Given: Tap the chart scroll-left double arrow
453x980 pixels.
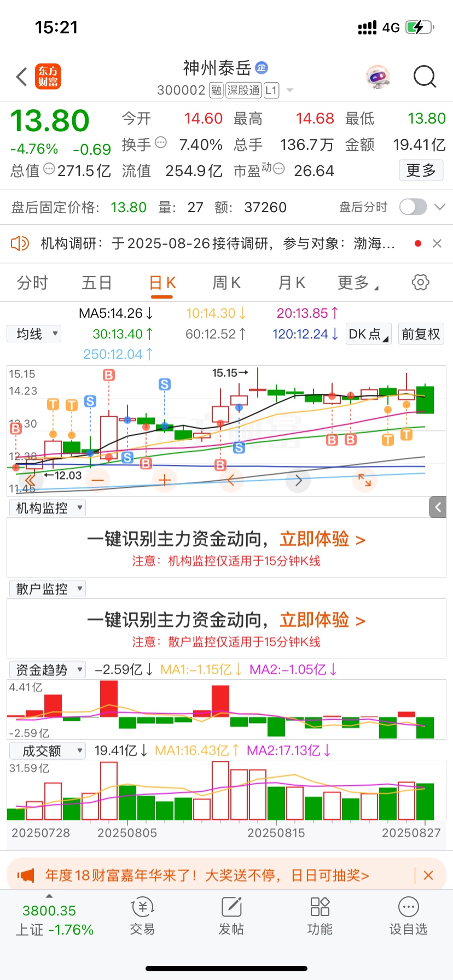Looking at the screenshot, I should (30, 481).
